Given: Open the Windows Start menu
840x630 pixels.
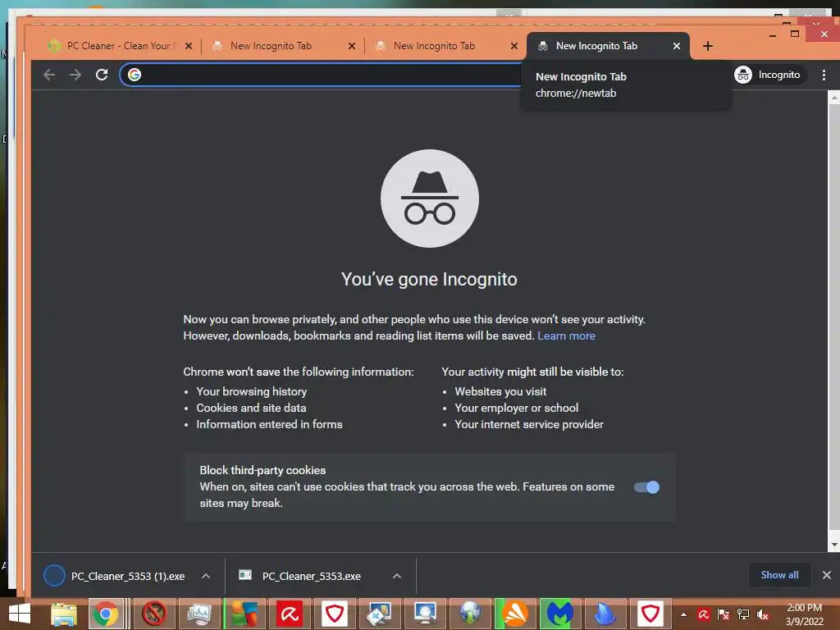Looking at the screenshot, I should coord(20,614).
